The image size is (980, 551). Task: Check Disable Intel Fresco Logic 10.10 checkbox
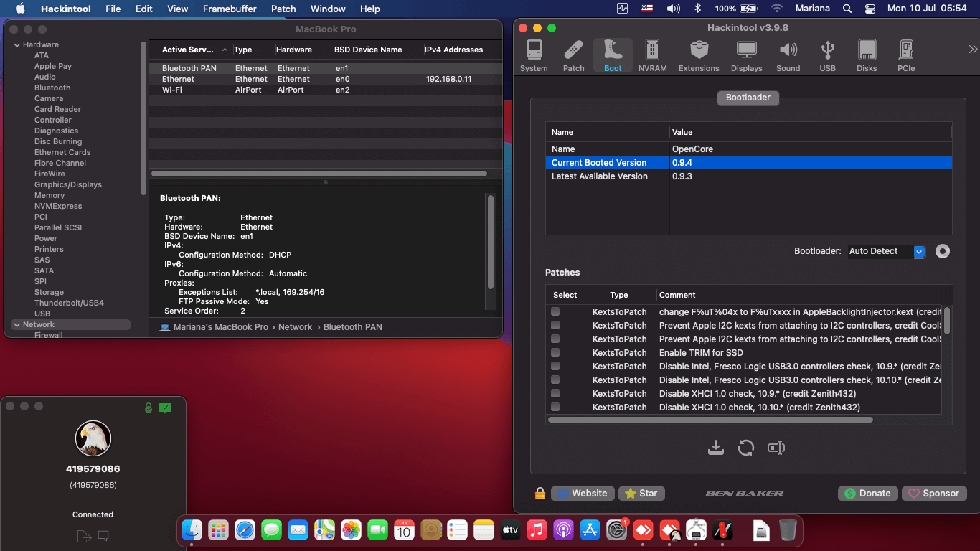(x=555, y=380)
